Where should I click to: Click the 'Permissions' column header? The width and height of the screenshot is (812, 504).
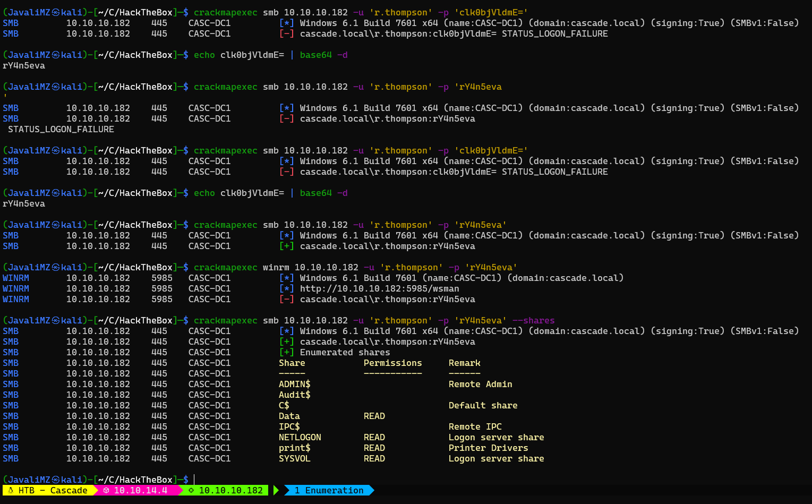(x=393, y=363)
